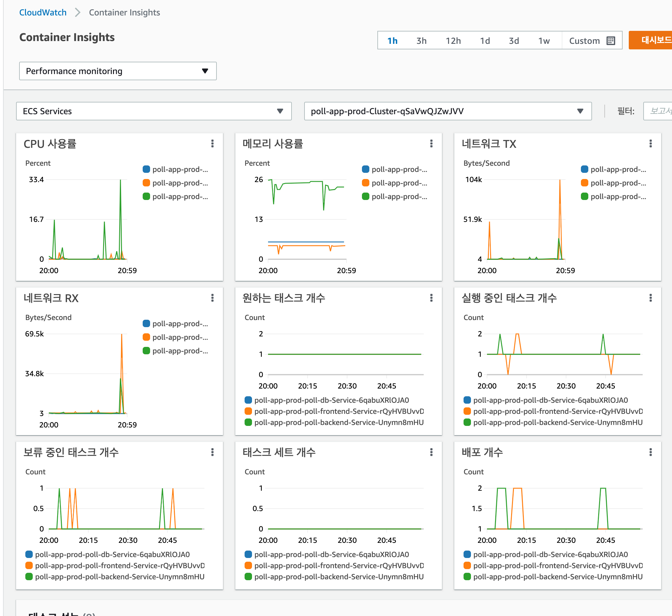Open the 배포 개수 widget kebab menu
Screen dimensions: 672x616
[x=650, y=452]
